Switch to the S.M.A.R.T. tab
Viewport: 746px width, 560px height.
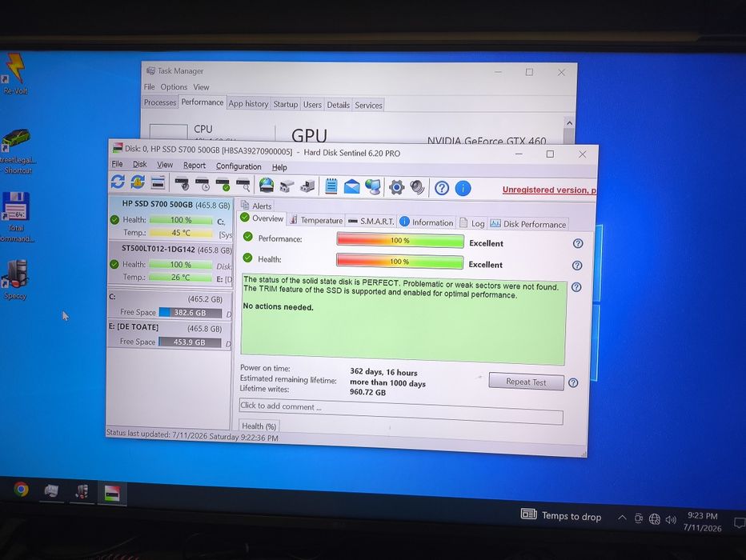[x=371, y=222]
